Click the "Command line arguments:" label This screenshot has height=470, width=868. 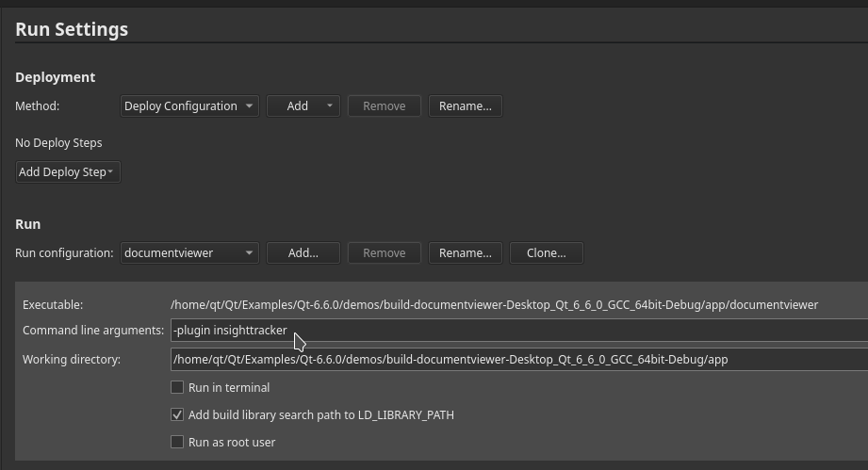[x=93, y=331]
